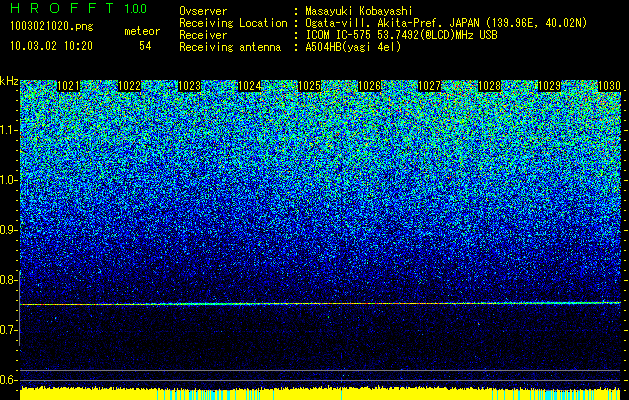The height and width of the screenshot is (400, 629).
Task: Click the 1025 time marker
Action: point(309,86)
